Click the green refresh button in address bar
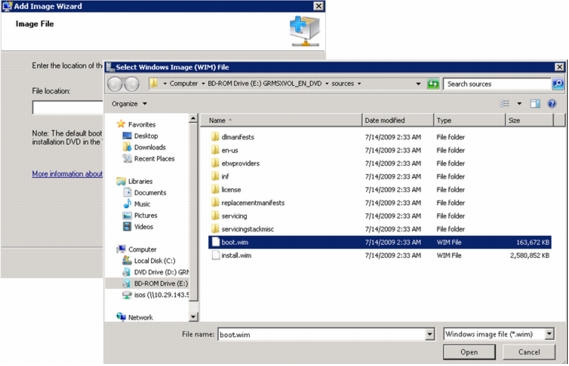The image size is (569, 366). (x=433, y=84)
